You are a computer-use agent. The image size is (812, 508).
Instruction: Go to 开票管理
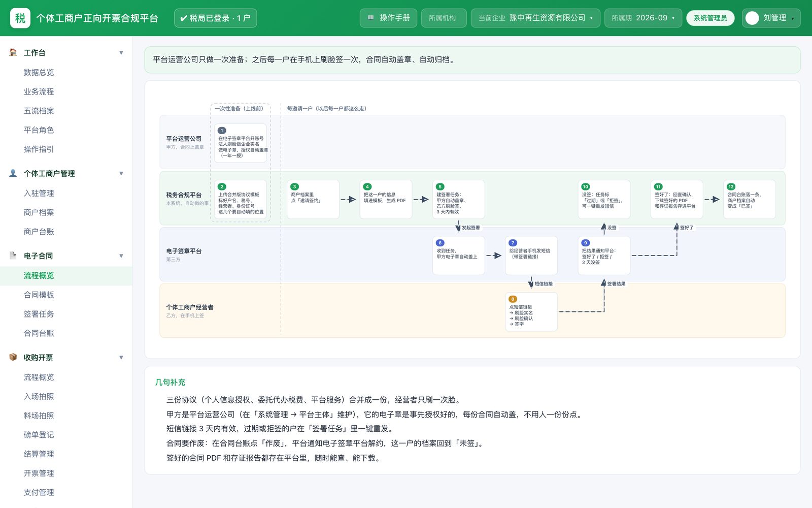(66, 473)
